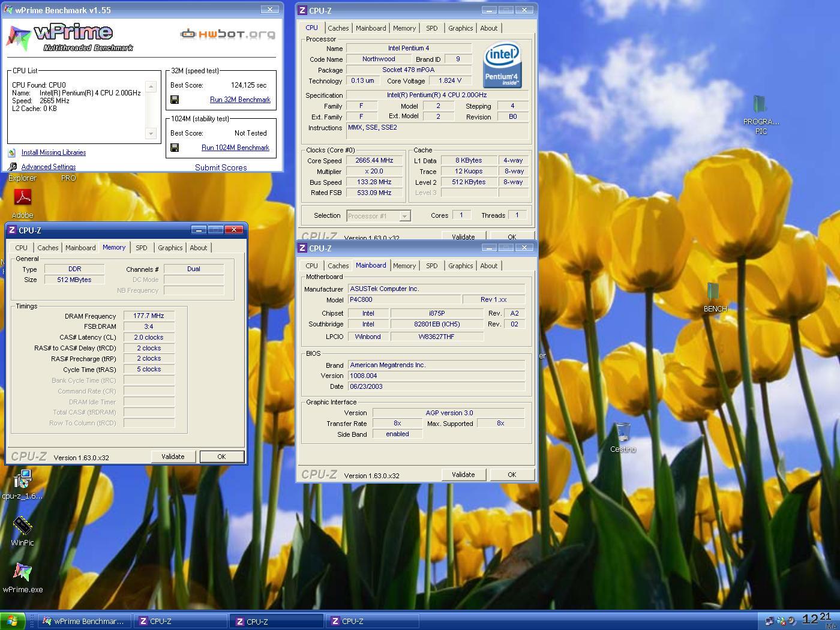Viewport: 840px width, 630px height.
Task: Select the third CPU-Z taskbar button
Action: pos(373,621)
